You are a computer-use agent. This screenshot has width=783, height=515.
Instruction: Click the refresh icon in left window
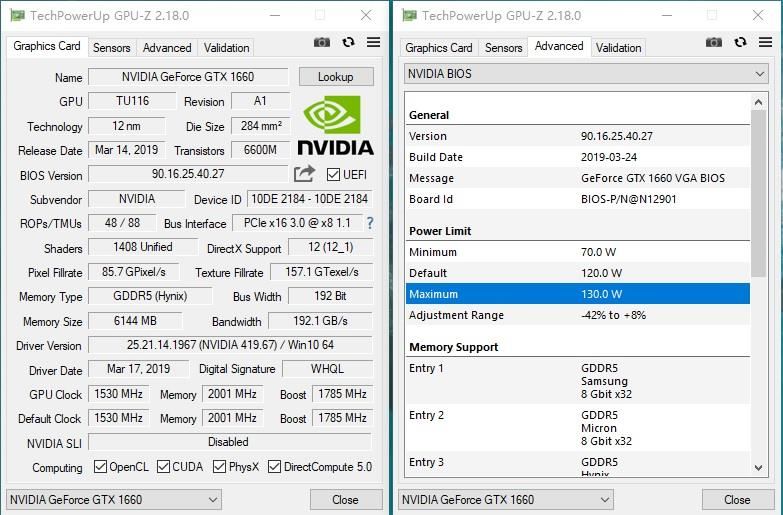(347, 43)
